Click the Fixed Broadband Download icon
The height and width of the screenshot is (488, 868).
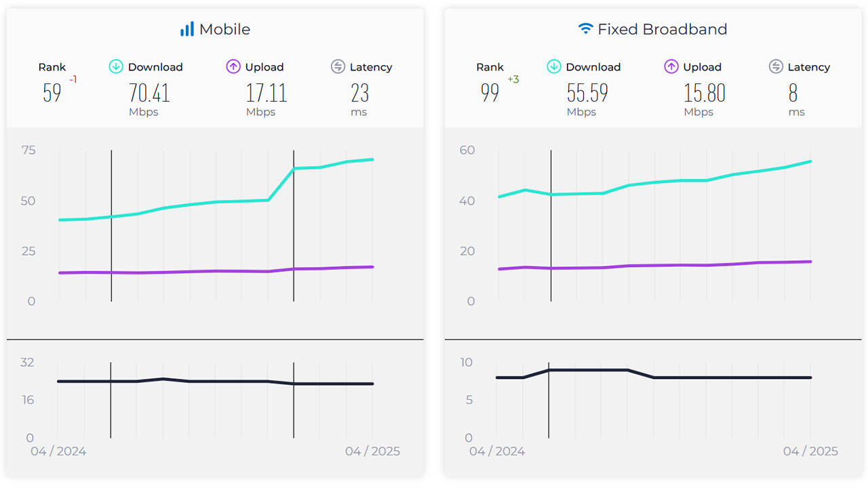click(554, 66)
